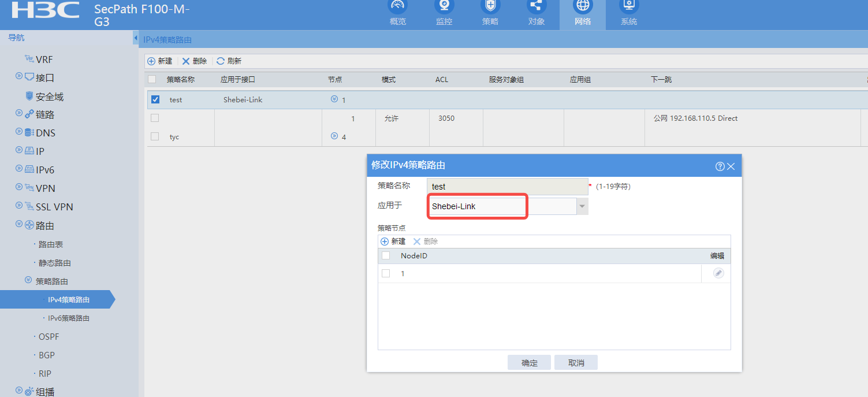Check the NodeID 1 row checkbox
The image size is (868, 397).
(386, 273)
